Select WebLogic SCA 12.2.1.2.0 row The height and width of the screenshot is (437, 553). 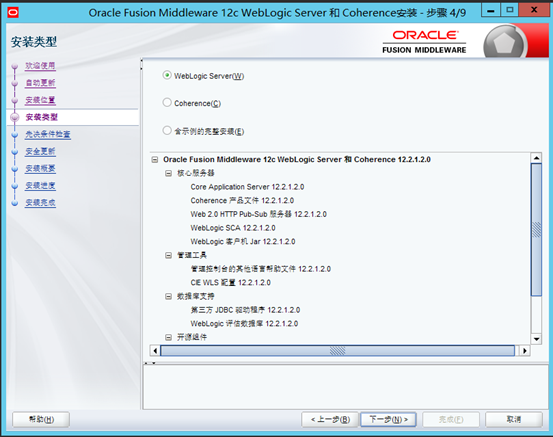click(x=233, y=228)
